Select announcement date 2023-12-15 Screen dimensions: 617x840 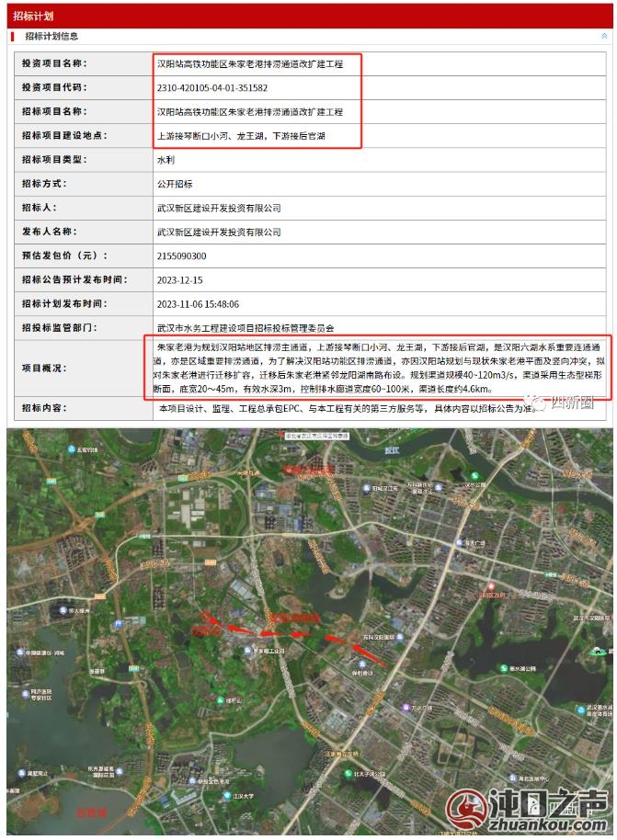[179, 280]
